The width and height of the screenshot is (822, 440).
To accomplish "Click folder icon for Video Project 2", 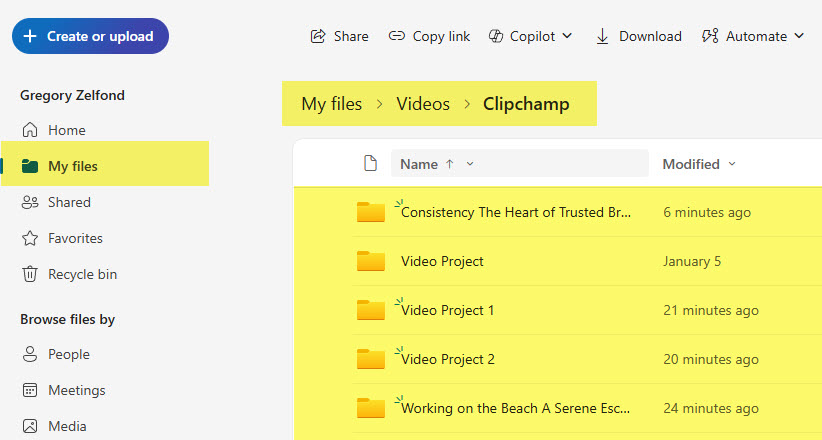I will point(371,359).
